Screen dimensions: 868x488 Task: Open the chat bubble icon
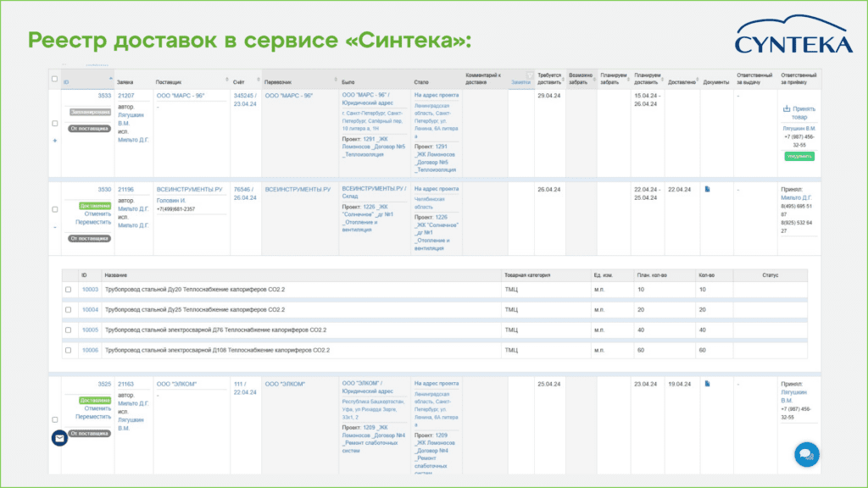tap(806, 455)
